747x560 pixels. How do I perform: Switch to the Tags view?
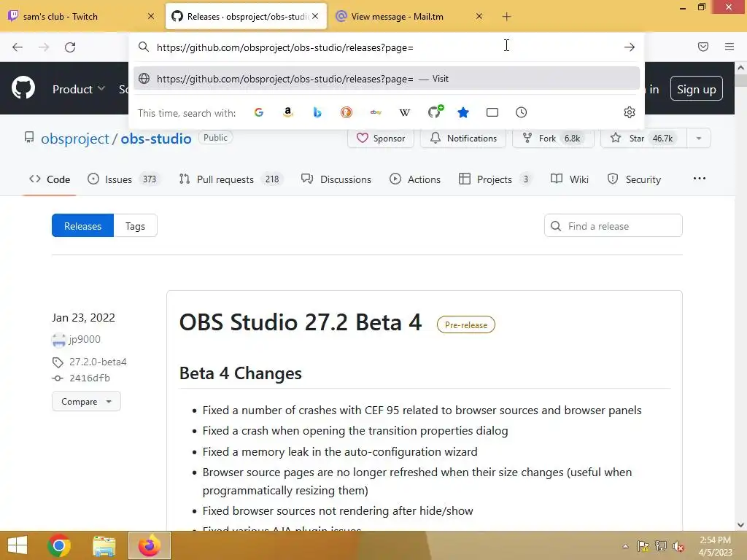coord(135,226)
